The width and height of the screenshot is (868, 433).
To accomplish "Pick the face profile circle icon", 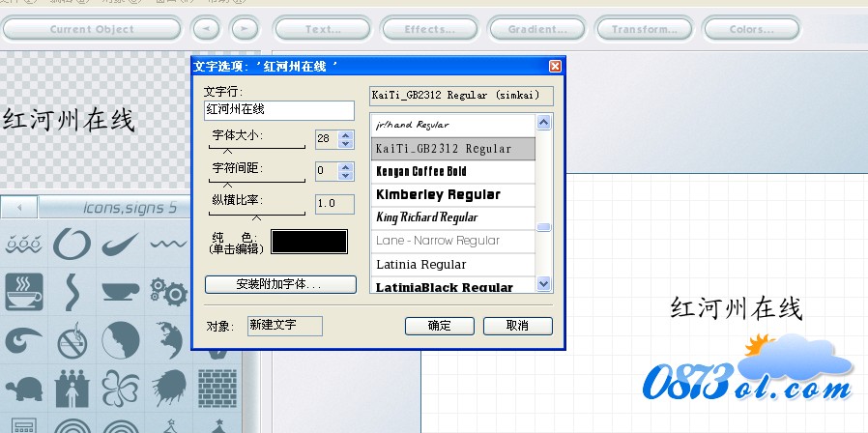I will click(x=121, y=340).
